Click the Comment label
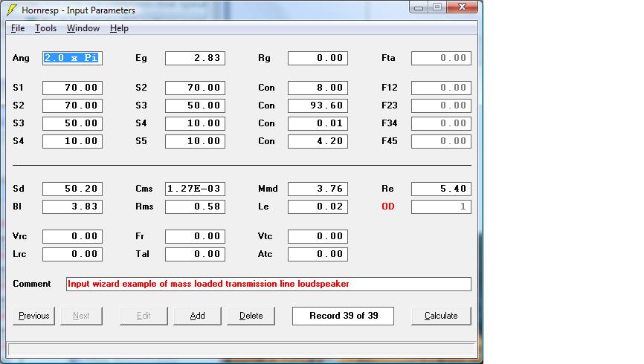The height and width of the screenshot is (364, 644). click(x=32, y=284)
